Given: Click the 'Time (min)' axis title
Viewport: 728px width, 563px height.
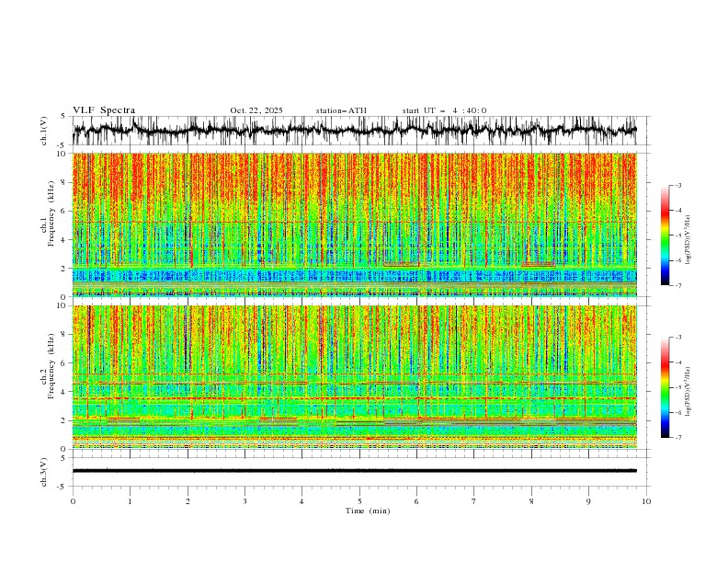Looking at the screenshot, I should [x=368, y=511].
